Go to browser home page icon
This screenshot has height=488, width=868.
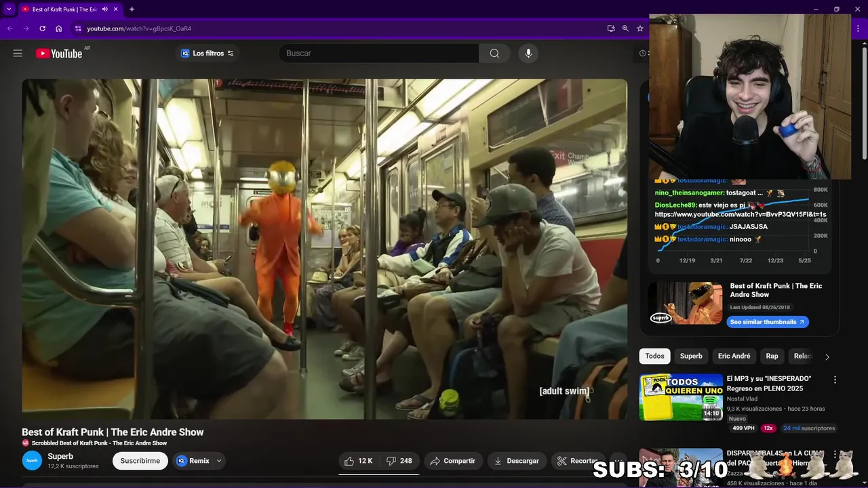(x=59, y=28)
